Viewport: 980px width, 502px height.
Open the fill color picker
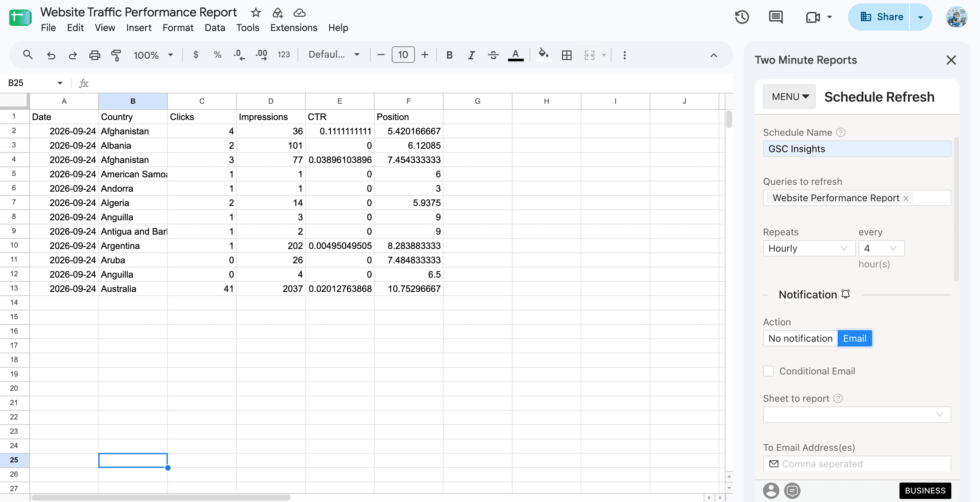coord(543,54)
